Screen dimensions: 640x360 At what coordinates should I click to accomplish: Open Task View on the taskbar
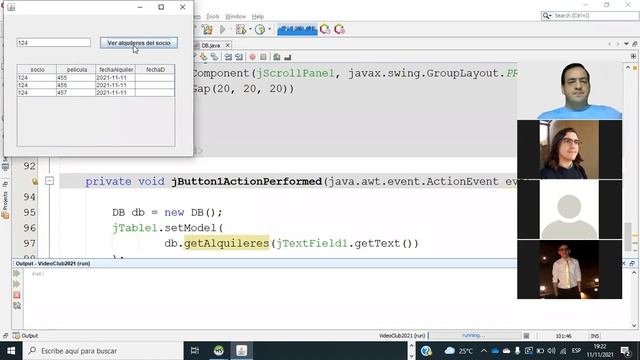click(195, 351)
